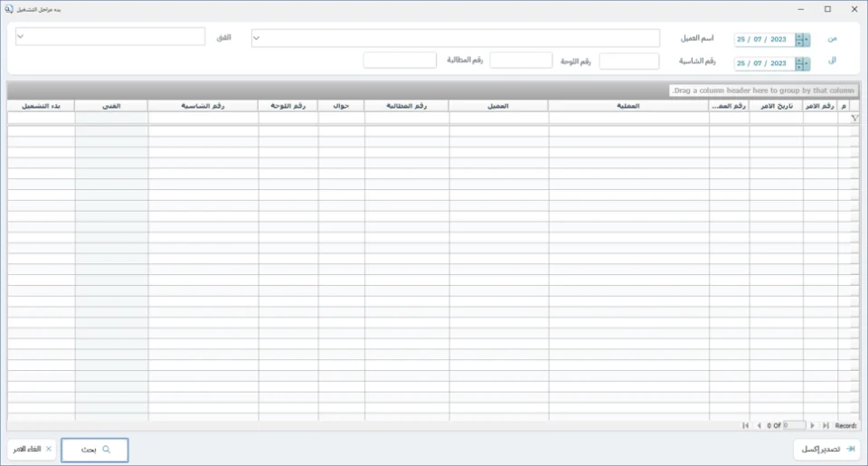The image size is (868, 466).
Task: Click the من date field 25/07/2023
Action: (765, 39)
